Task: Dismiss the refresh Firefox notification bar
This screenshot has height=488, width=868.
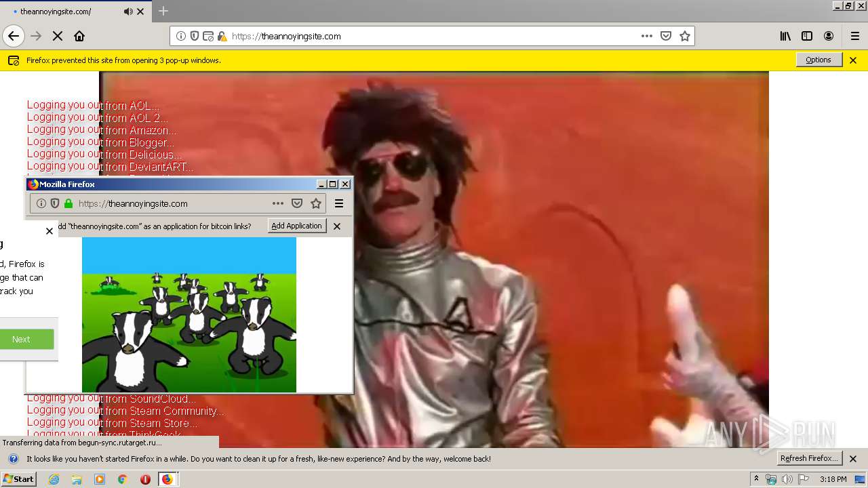Action: point(853,459)
